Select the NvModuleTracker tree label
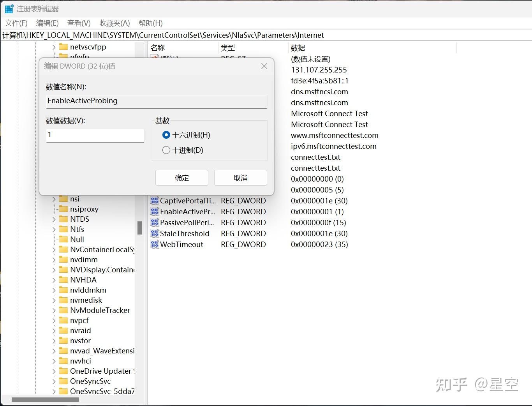Screen dimensions: 532x406 (x=100, y=310)
